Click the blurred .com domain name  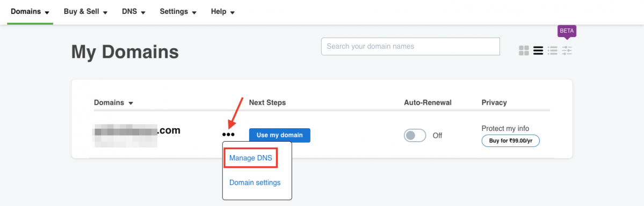[x=138, y=131]
